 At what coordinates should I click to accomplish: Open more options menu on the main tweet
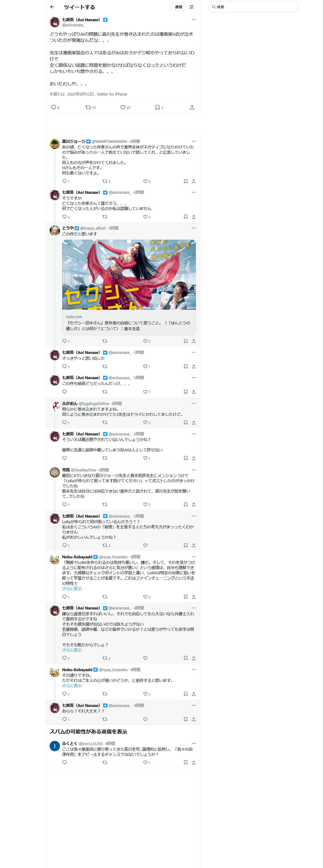pos(194,20)
